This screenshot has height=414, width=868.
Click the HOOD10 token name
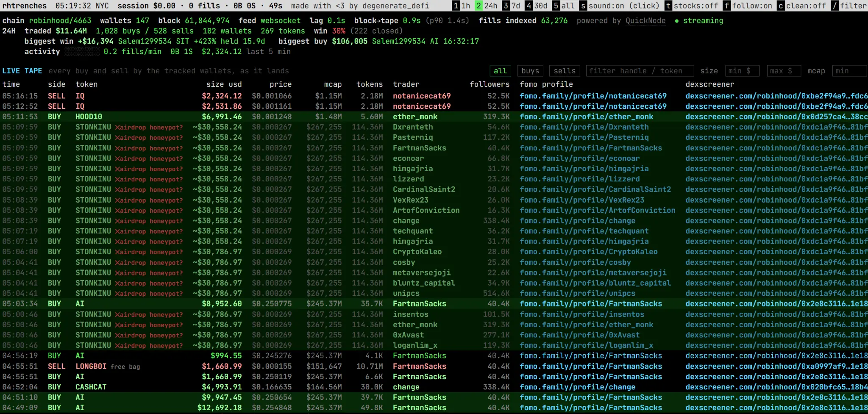(89, 117)
